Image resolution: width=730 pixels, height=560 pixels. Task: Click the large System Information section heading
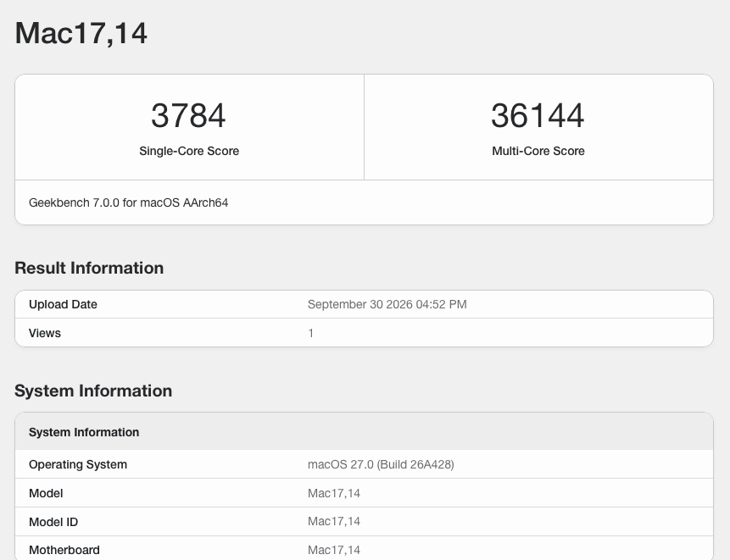point(93,391)
